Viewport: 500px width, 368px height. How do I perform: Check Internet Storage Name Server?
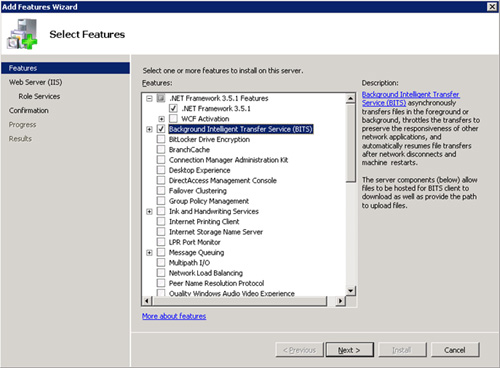(x=161, y=232)
